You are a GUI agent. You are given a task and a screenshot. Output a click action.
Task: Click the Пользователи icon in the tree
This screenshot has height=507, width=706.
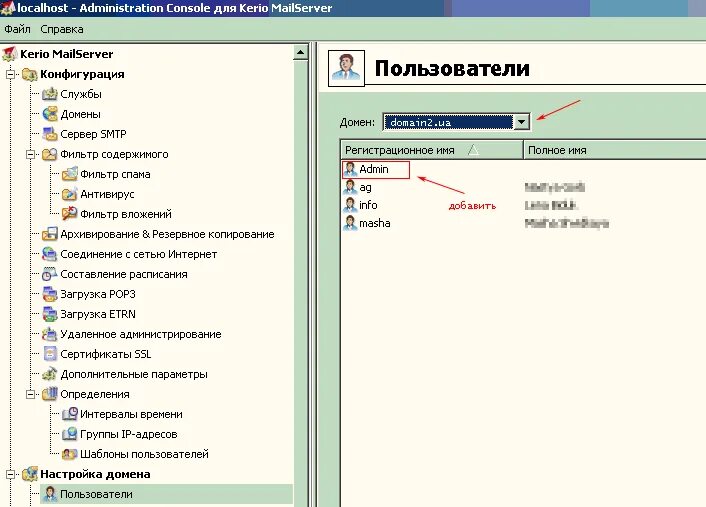tap(50, 494)
